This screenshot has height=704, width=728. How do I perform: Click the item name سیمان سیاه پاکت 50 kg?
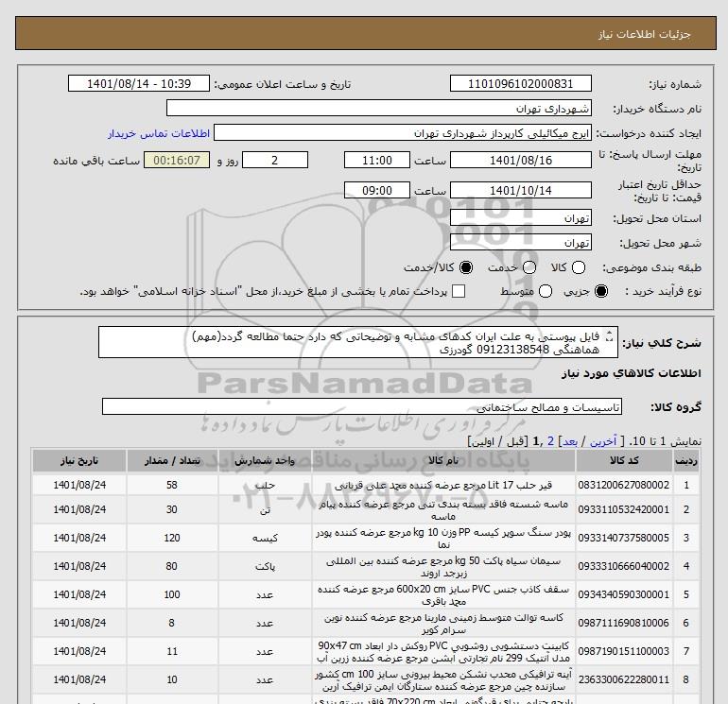tap(443, 566)
